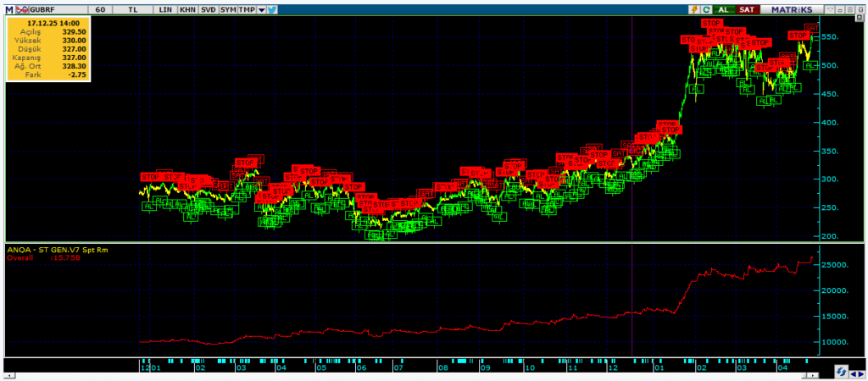The image size is (868, 381).
Task: Click the GUBRF symbol field
Action: click(x=58, y=10)
